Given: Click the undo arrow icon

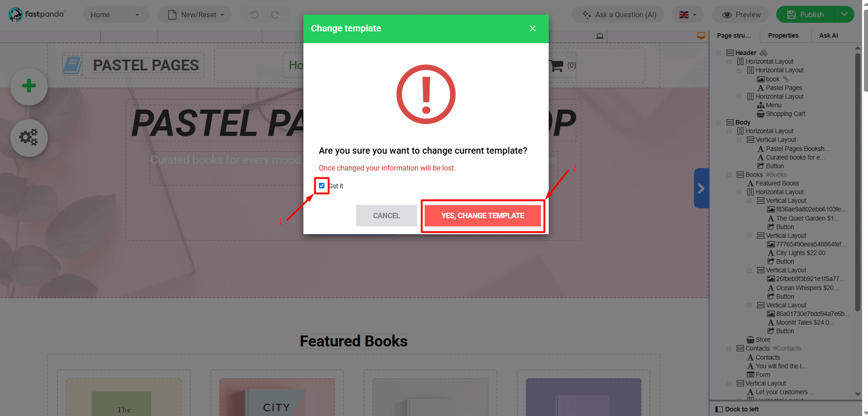Looking at the screenshot, I should coord(254,15).
